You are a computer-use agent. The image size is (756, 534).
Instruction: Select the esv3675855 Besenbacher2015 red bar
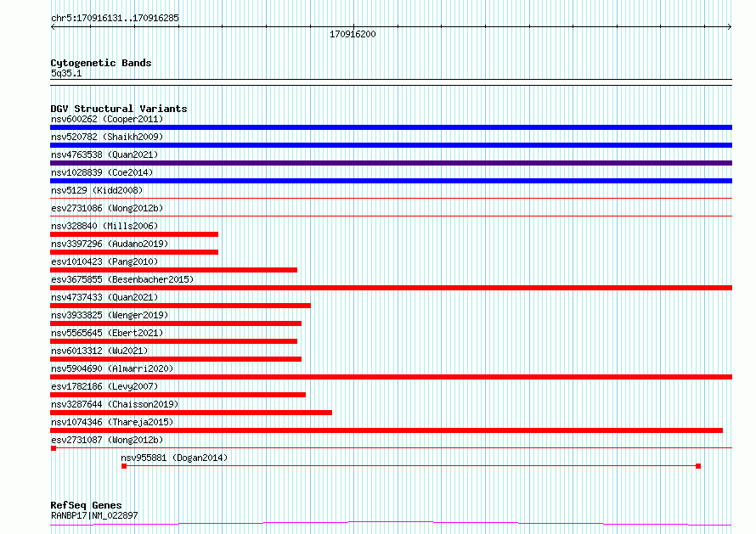tap(391, 288)
